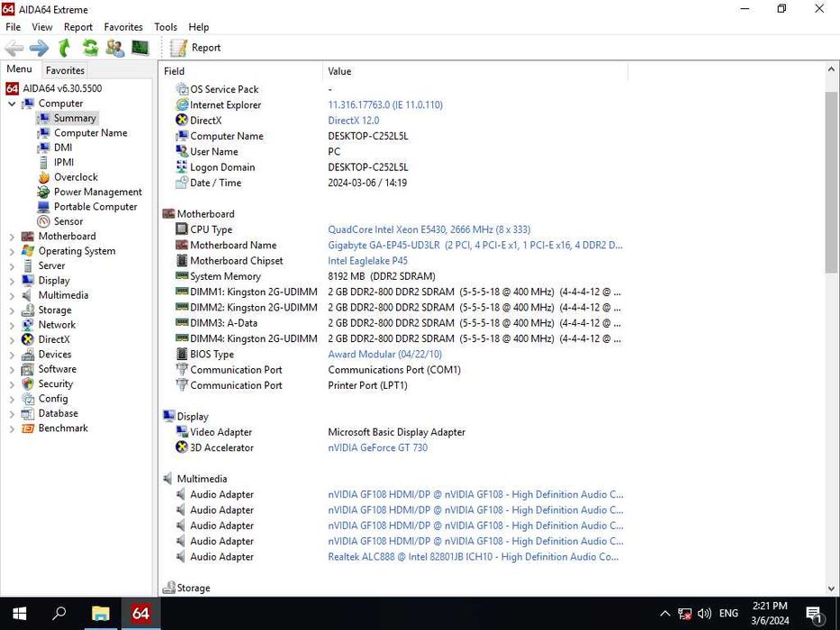
Task: Select the Computer Name tree icon
Action: 43,133
